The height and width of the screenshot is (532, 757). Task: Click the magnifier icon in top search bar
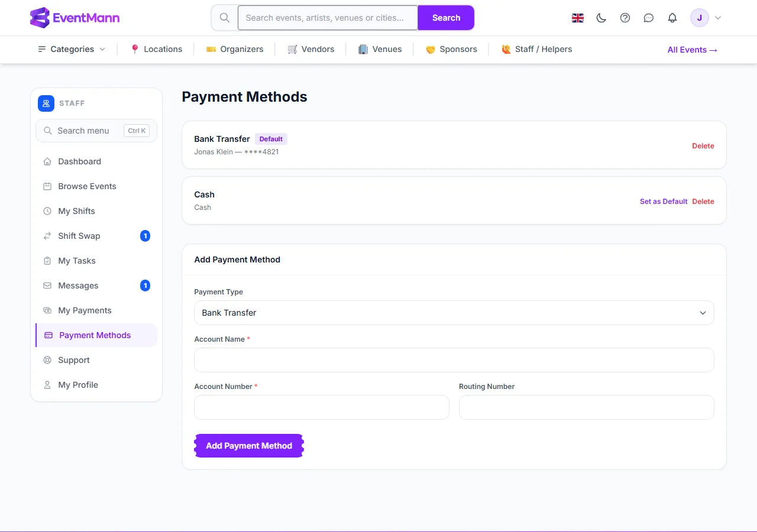(x=225, y=18)
